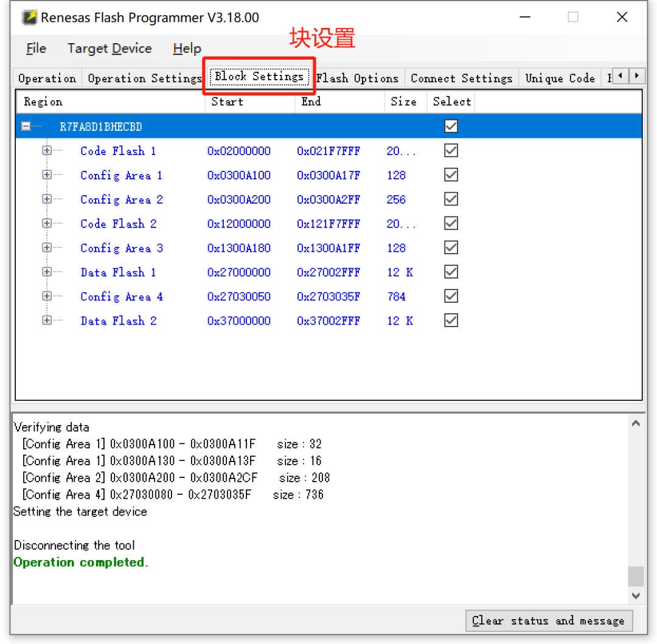Open the Connect Settings tab
Image resolution: width=657 pixels, height=644 pixels.
tap(461, 78)
